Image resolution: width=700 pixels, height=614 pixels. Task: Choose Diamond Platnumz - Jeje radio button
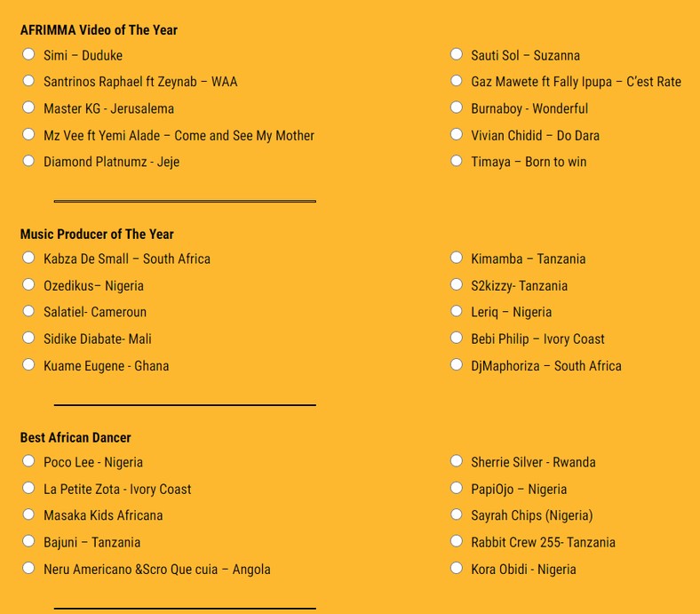28,161
